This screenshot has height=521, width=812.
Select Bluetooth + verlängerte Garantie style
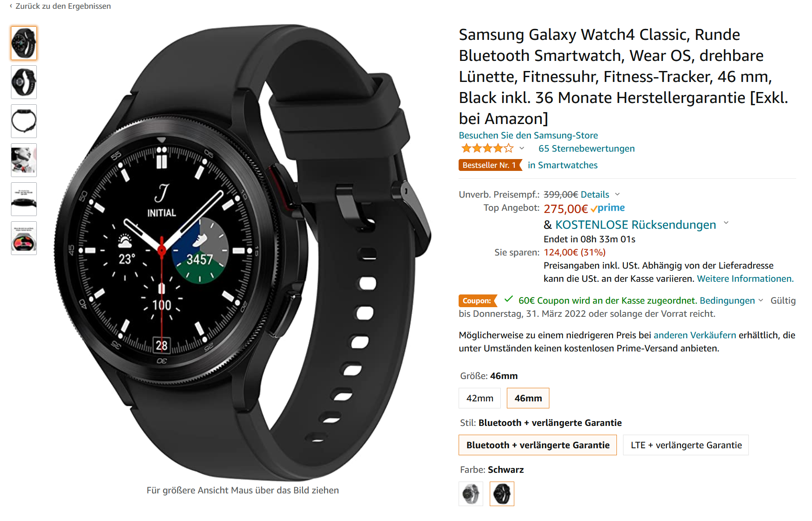[x=538, y=445]
